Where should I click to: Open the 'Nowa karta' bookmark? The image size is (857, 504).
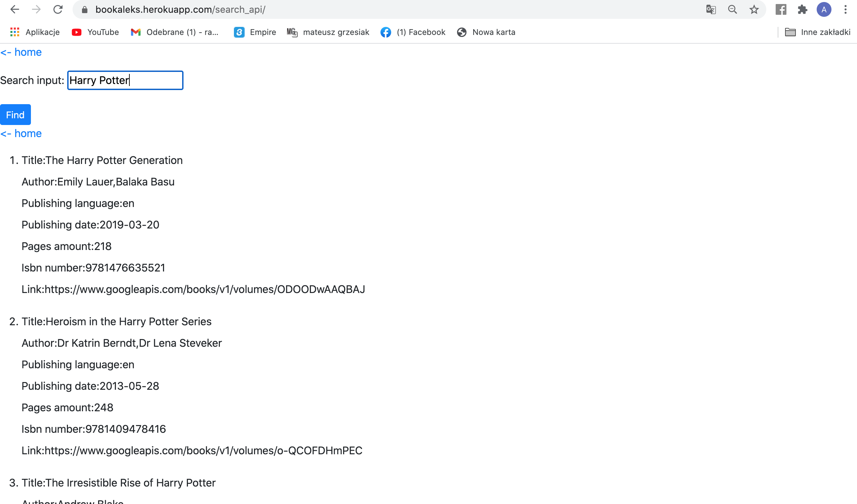486,32
